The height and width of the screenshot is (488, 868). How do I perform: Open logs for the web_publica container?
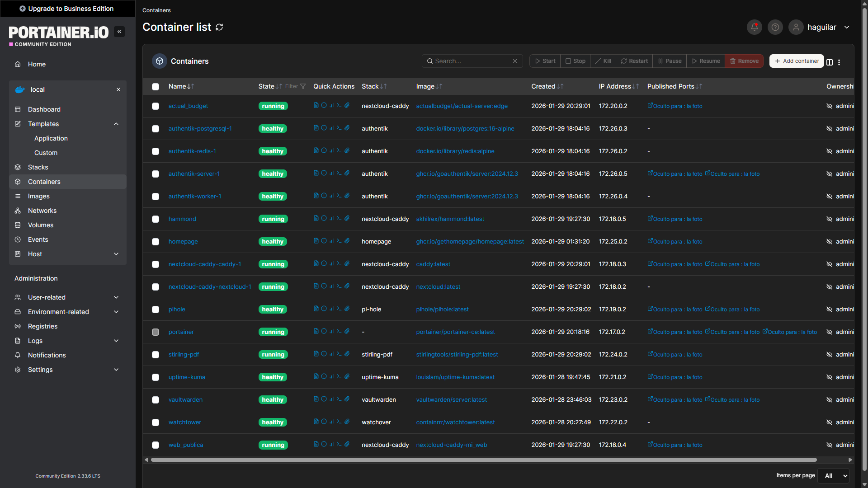click(316, 444)
